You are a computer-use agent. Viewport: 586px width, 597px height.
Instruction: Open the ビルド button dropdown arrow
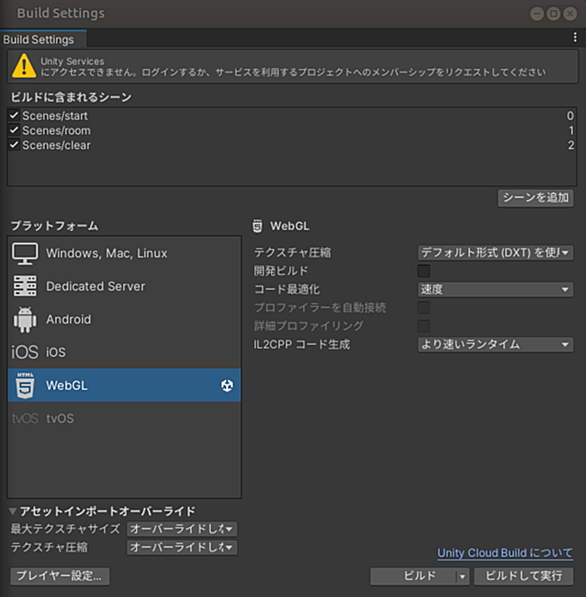click(x=462, y=576)
